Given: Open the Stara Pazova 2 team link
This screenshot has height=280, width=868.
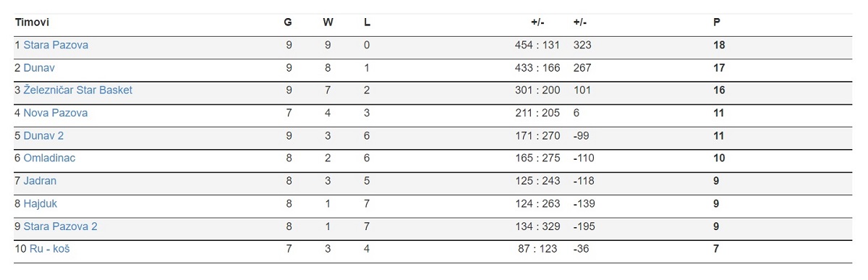Looking at the screenshot, I should tap(60, 226).
